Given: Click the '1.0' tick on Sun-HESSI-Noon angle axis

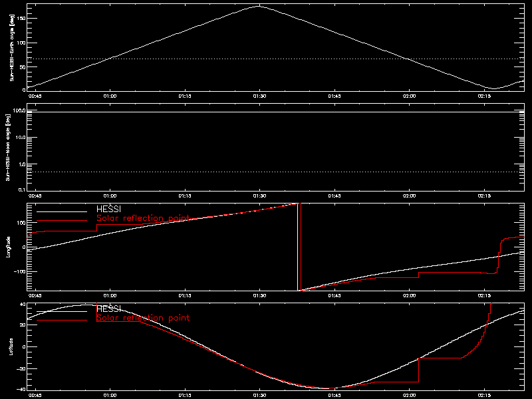Looking at the screenshot, I should tap(21, 164).
